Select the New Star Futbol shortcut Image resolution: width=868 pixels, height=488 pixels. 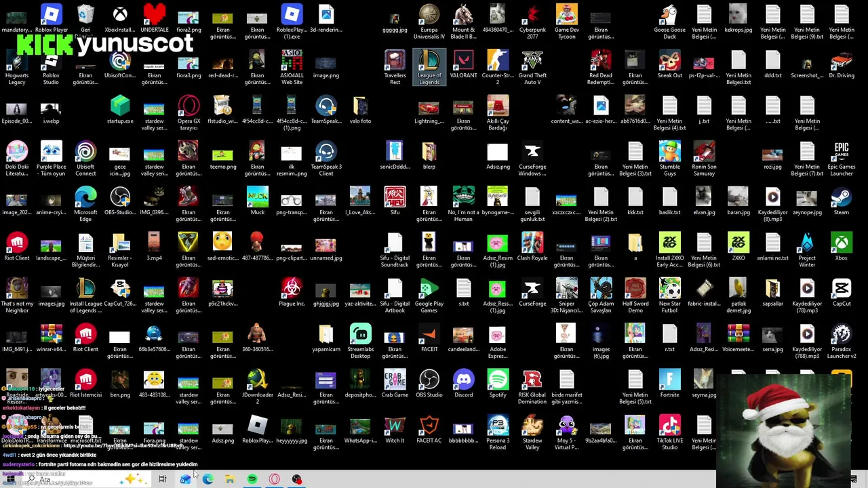pos(669,296)
